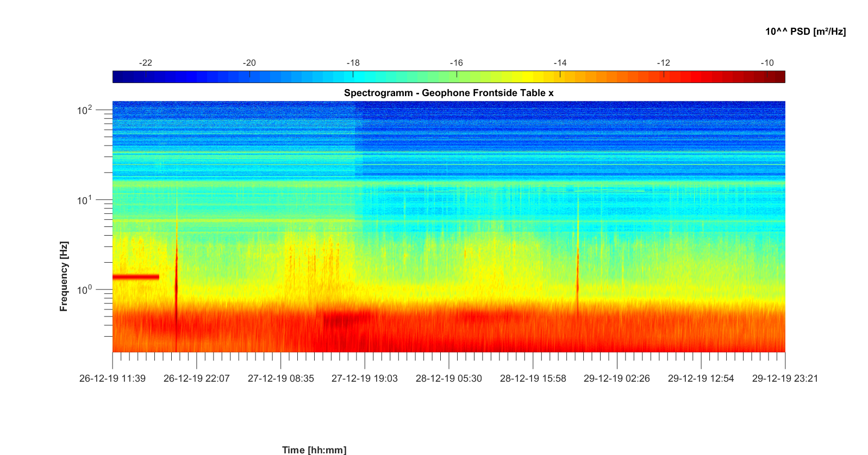Click the 10² frequency tick label
868x455 pixels.
[85, 110]
